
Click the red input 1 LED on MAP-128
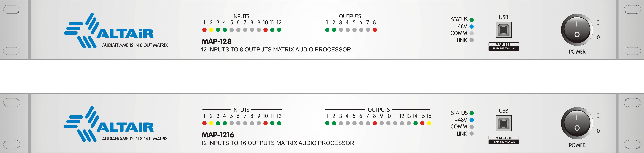205,30
